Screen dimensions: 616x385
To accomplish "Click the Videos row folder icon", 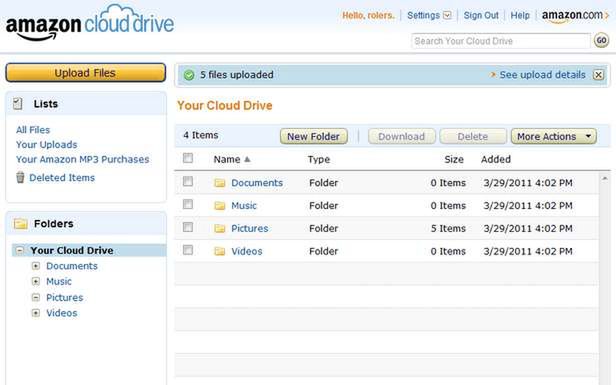I will (220, 251).
